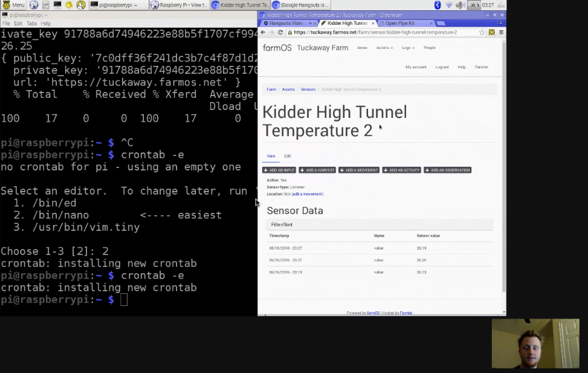588x373 pixels.
Task: Click the Log out link
Action: 442,66
